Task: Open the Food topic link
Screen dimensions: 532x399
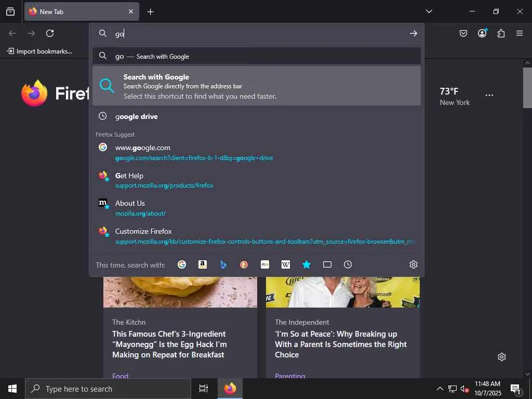Action: tap(120, 375)
